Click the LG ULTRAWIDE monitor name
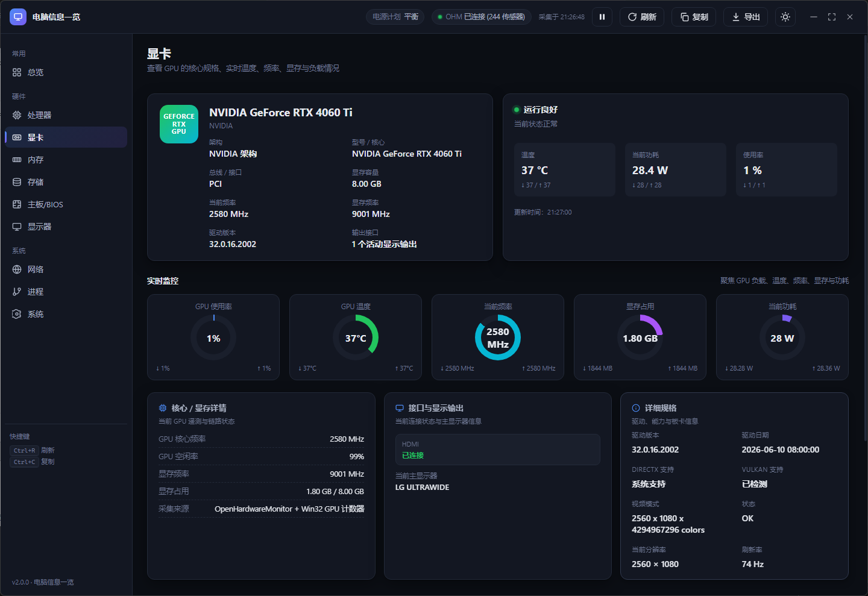Image resolution: width=868 pixels, height=596 pixels. [x=423, y=487]
